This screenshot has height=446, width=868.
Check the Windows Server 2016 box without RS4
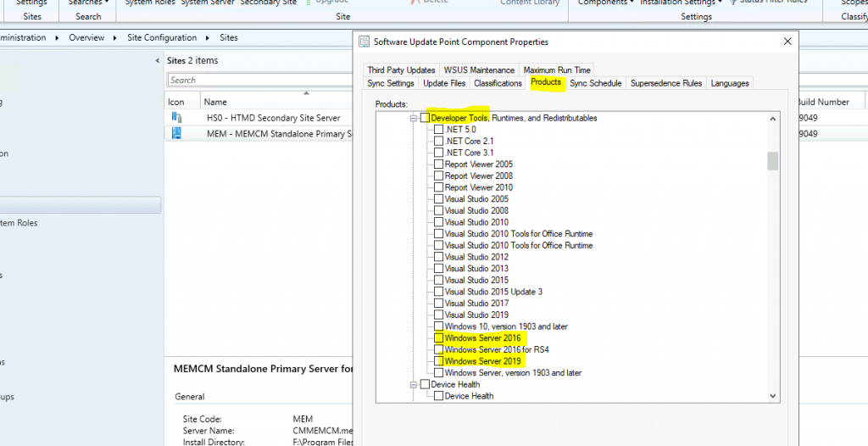point(438,338)
